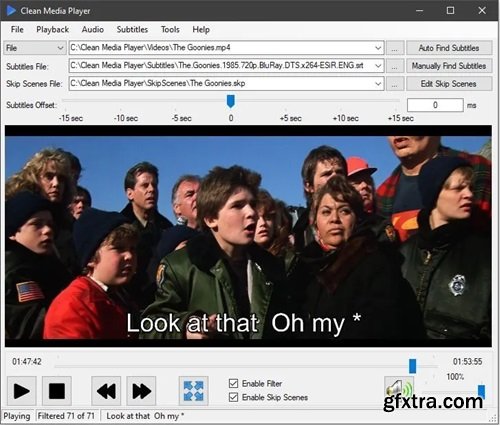Browse for subtitles file with ellipsis button

[x=395, y=66]
